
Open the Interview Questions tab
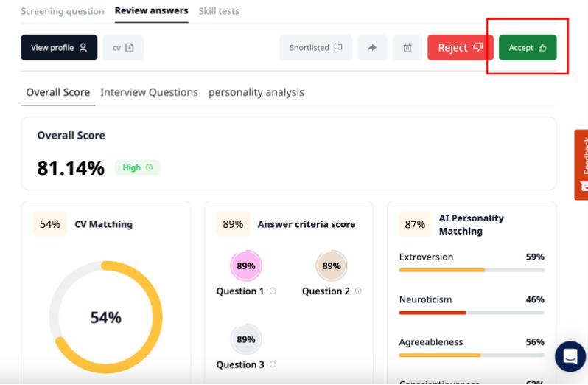click(x=149, y=92)
